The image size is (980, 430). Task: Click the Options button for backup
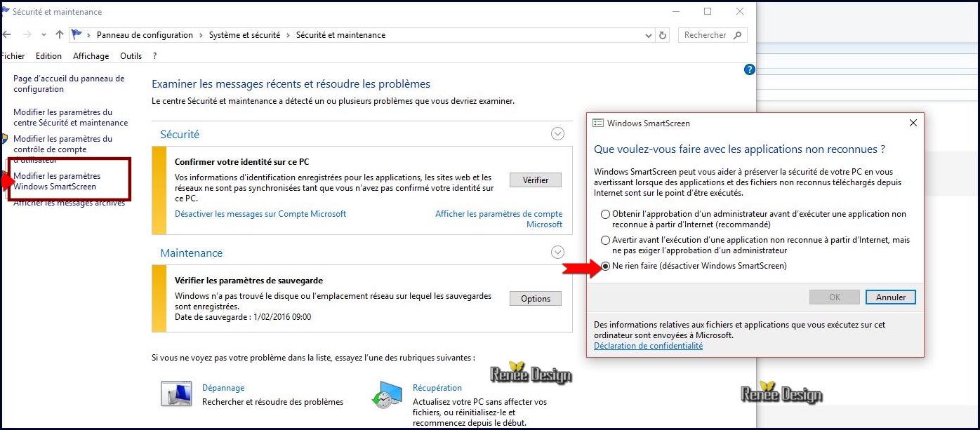536,299
